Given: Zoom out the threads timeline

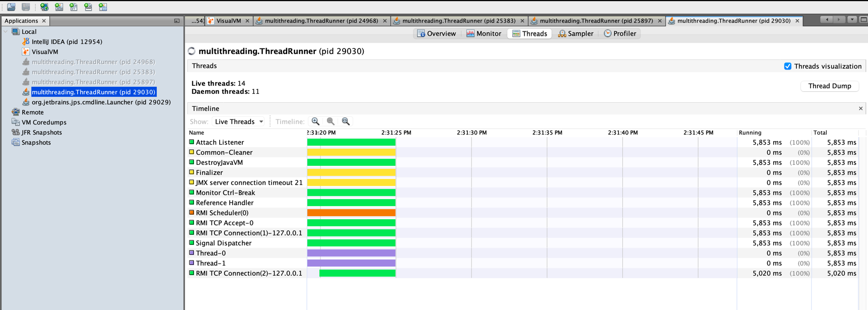Looking at the screenshot, I should click(x=331, y=121).
